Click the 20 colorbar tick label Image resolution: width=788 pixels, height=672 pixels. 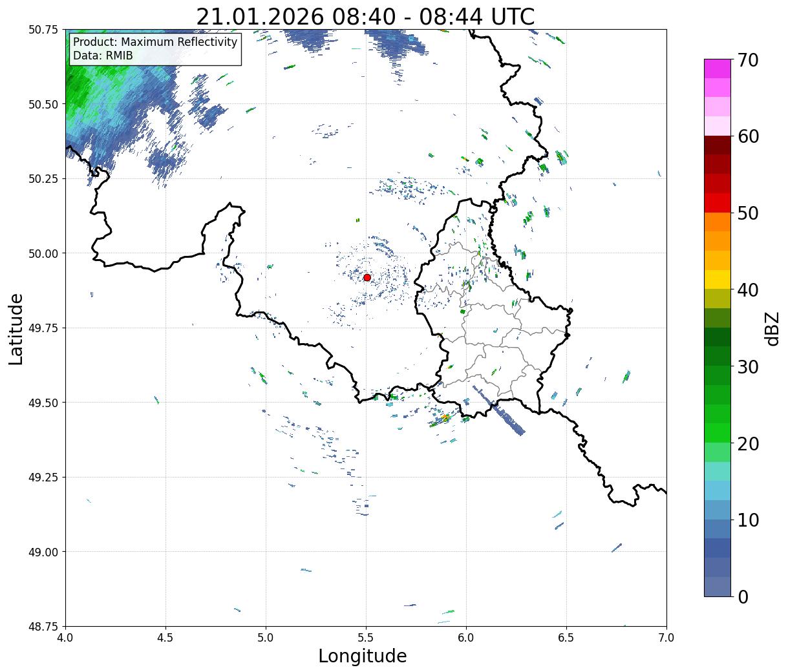747,444
